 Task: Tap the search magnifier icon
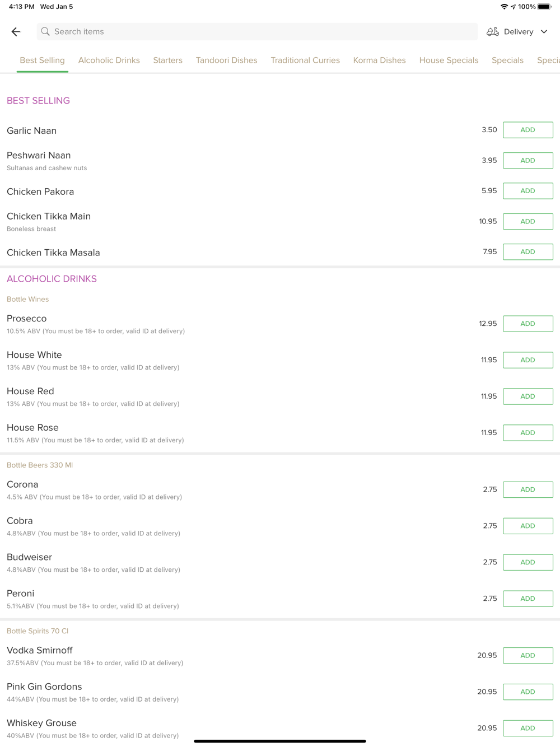coord(45,32)
